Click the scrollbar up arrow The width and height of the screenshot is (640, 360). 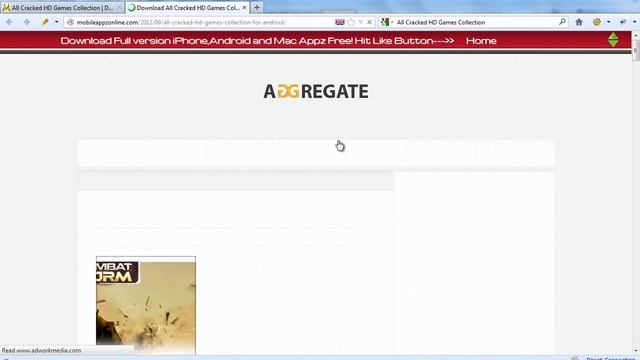tap(636, 36)
